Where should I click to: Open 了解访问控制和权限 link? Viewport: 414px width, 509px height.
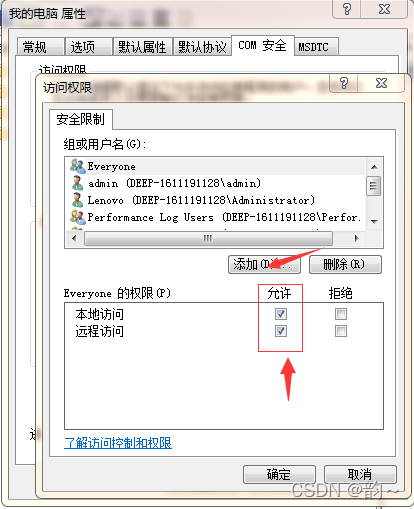(x=118, y=443)
